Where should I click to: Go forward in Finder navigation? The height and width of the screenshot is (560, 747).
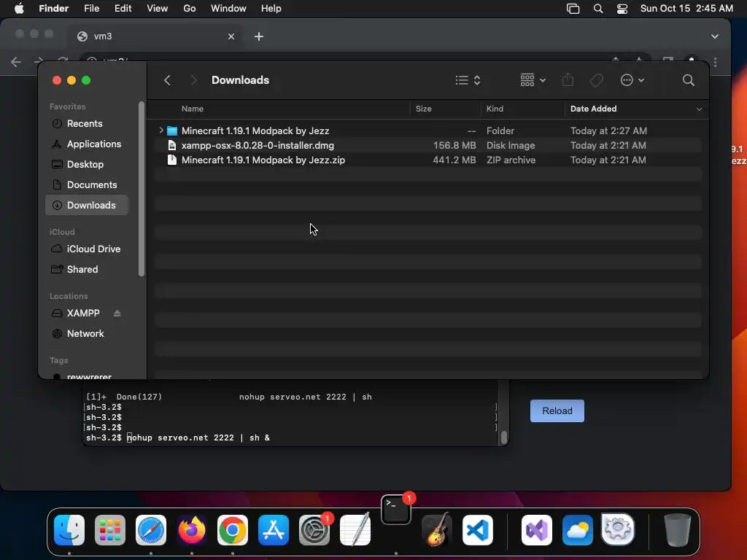[193, 80]
